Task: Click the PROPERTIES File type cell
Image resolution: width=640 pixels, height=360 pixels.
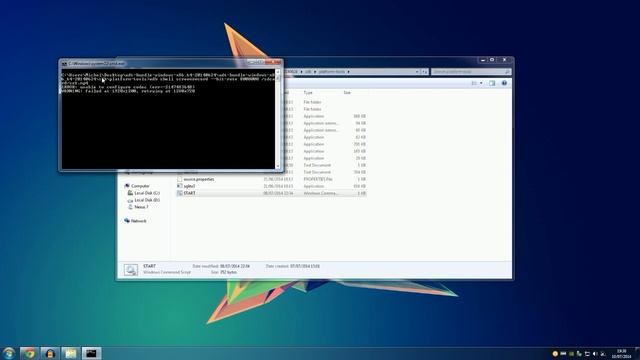Action: [x=318, y=179]
